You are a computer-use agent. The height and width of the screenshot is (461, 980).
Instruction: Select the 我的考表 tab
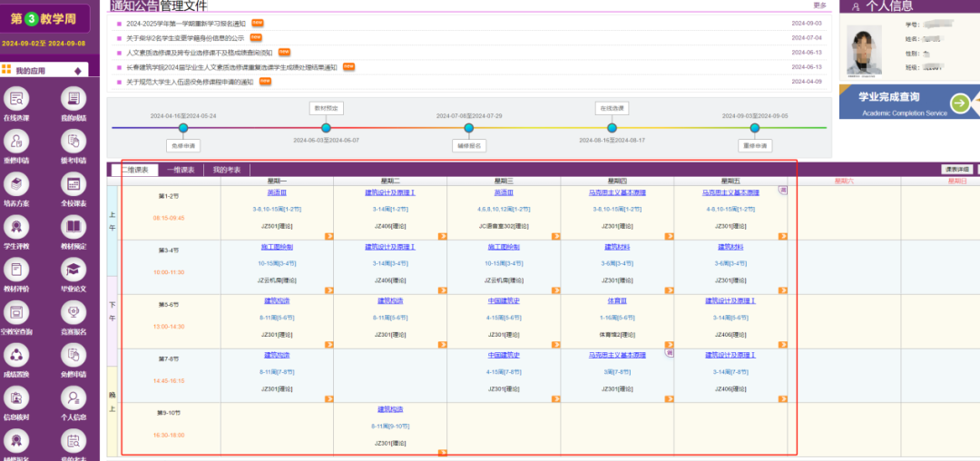(226, 170)
